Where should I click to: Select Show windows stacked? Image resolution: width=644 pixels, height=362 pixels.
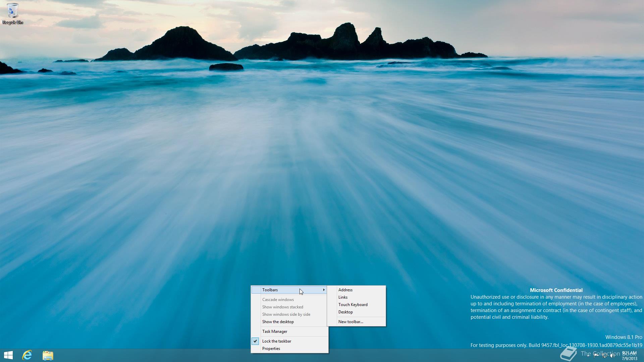(x=289, y=307)
